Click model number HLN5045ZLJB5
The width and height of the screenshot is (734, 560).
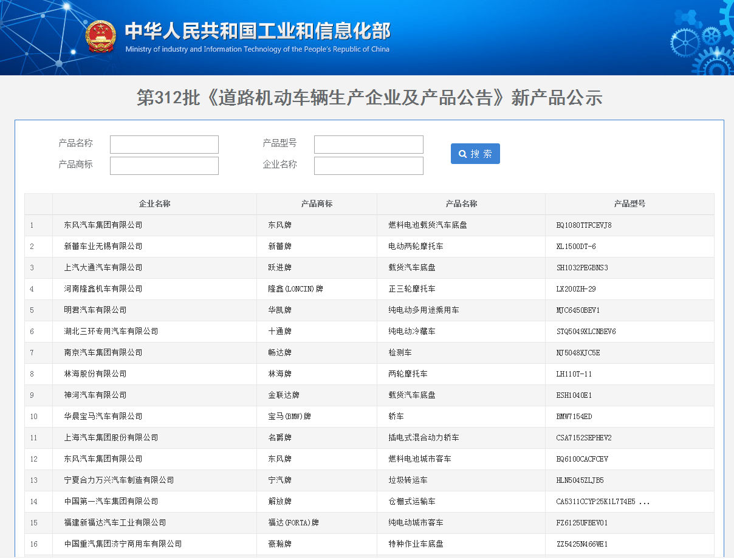coord(580,480)
